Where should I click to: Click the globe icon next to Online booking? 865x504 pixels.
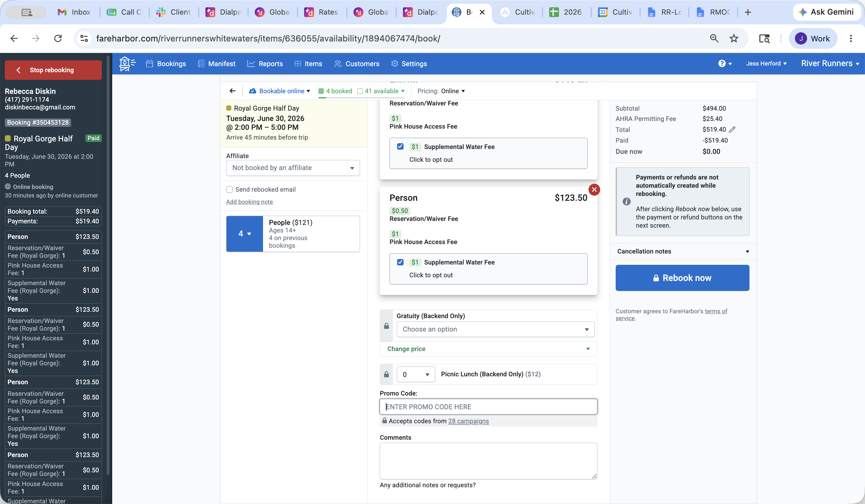[x=8, y=187]
